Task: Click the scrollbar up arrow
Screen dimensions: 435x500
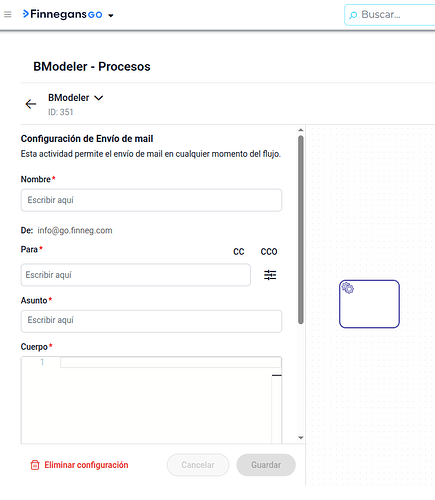Action: [301, 130]
